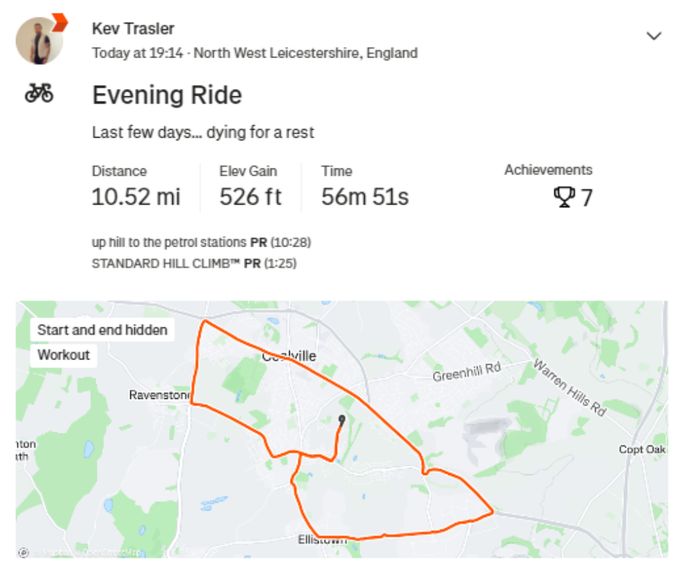
Task: Click the 56m 51s time stat
Action: tap(365, 196)
